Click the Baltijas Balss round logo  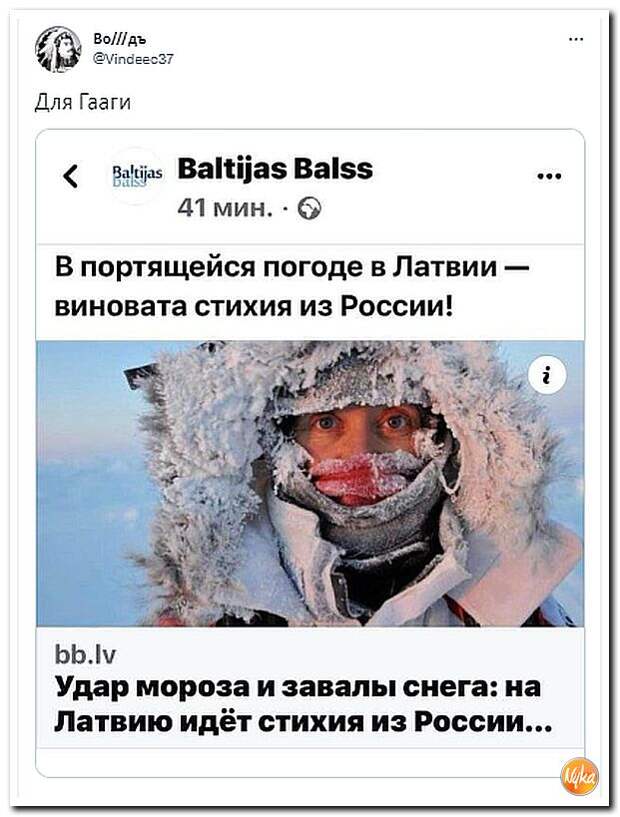coord(137,175)
